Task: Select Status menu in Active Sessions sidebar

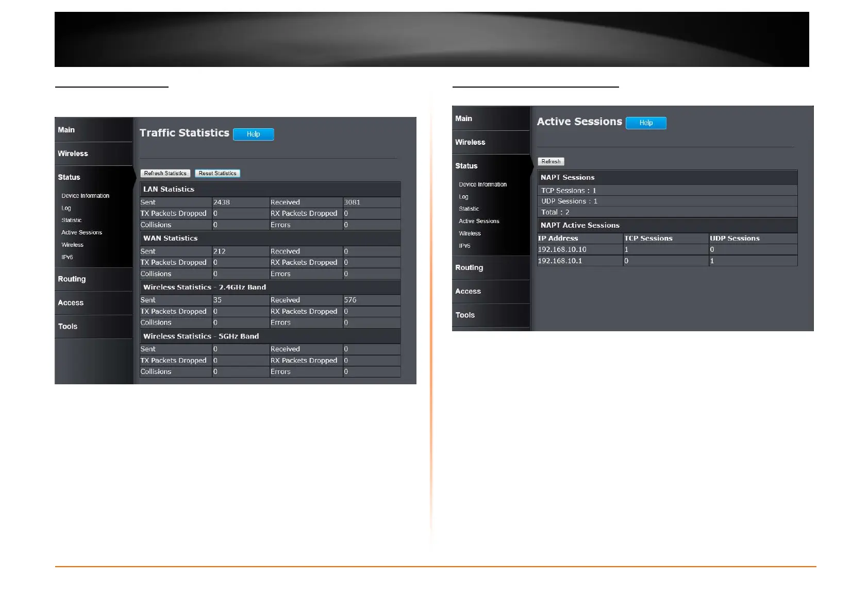Action: 491,166
